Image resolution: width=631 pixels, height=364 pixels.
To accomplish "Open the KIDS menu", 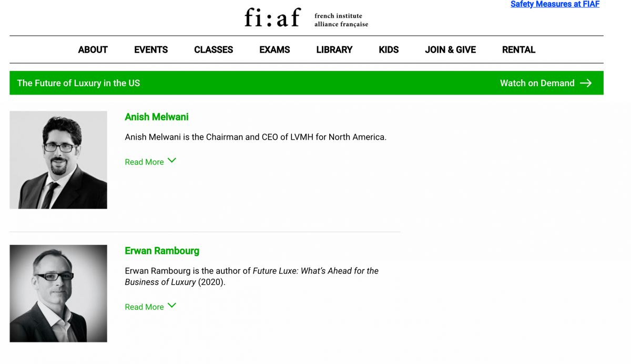I will pos(389,49).
